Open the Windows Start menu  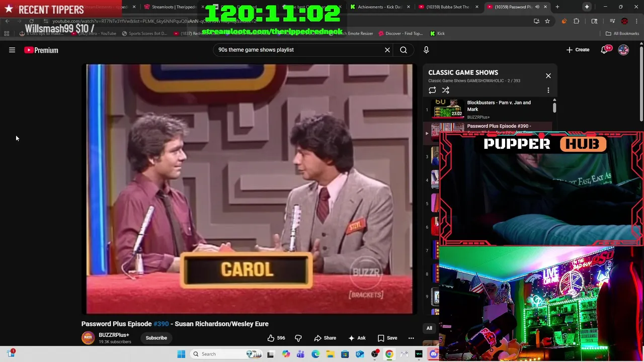tap(181, 354)
